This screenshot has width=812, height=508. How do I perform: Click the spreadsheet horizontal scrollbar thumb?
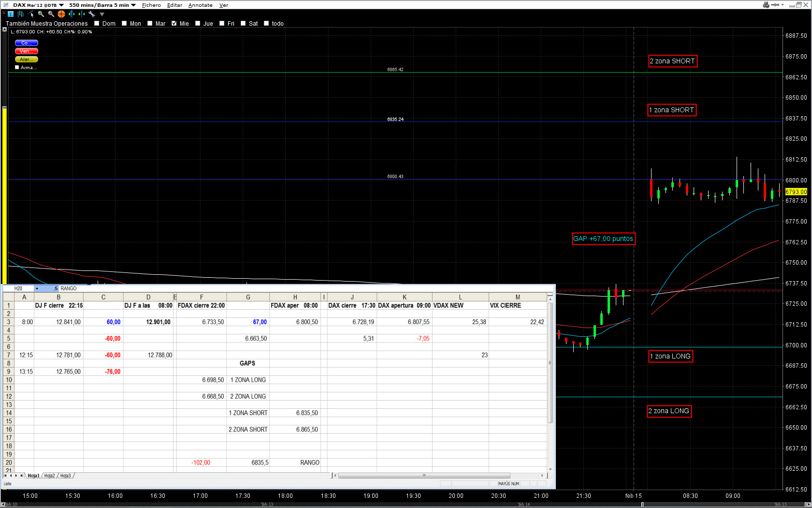click(x=424, y=476)
